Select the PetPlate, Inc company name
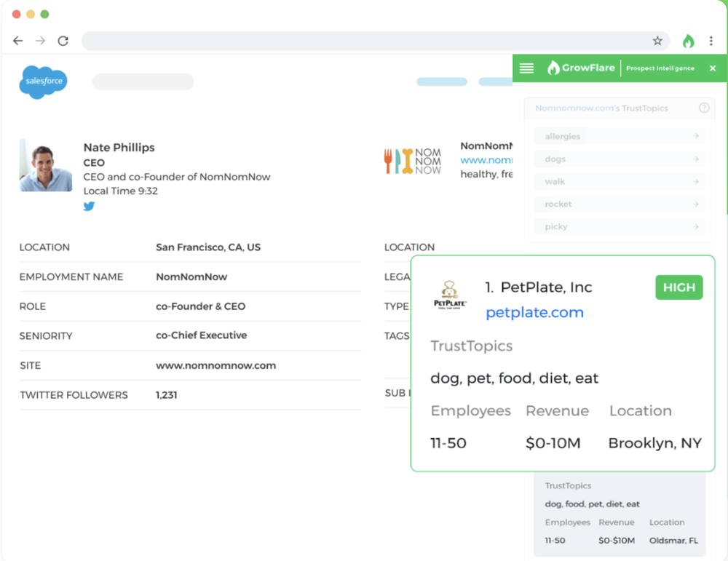Viewport: 728px width, 561px height. pyautogui.click(x=546, y=287)
